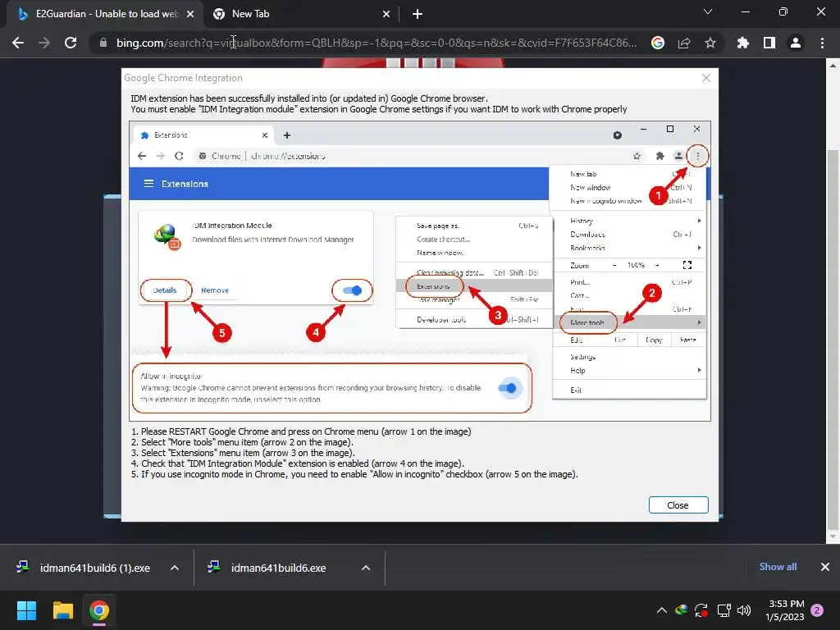Close the E2Guardian tab
The height and width of the screenshot is (630, 840).
click(190, 15)
